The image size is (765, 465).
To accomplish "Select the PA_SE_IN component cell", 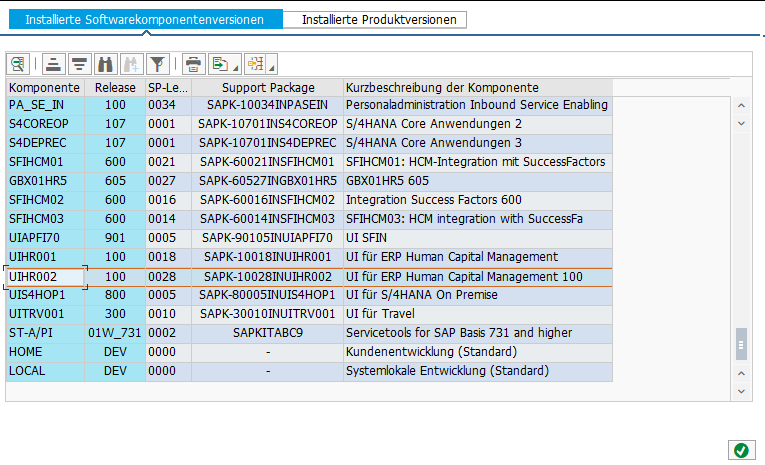I will pyautogui.click(x=45, y=105).
